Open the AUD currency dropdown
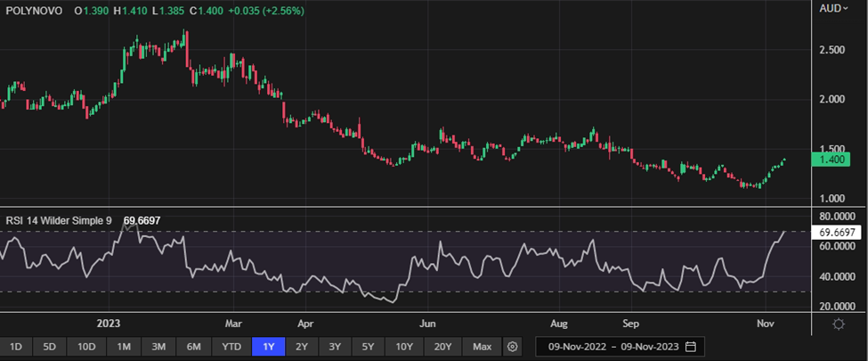 tap(833, 8)
